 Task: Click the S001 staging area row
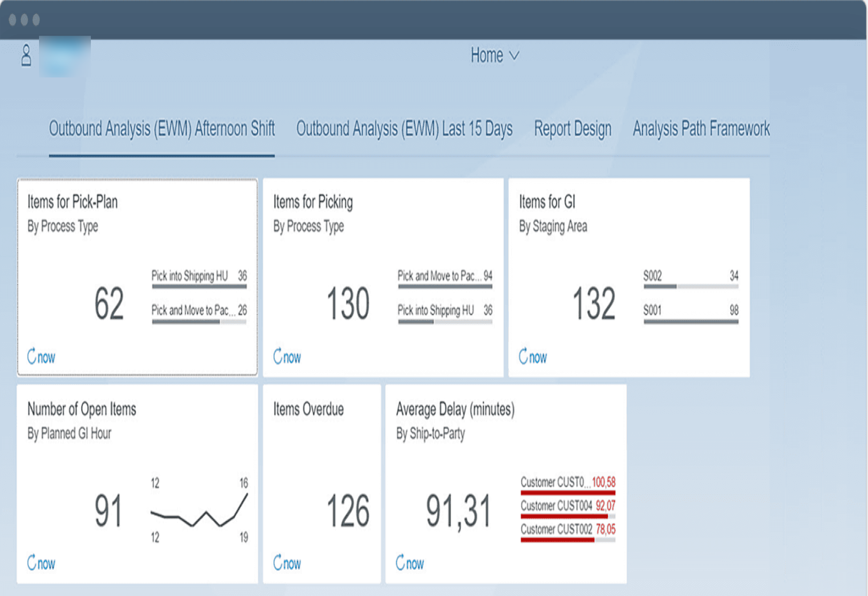tap(691, 314)
